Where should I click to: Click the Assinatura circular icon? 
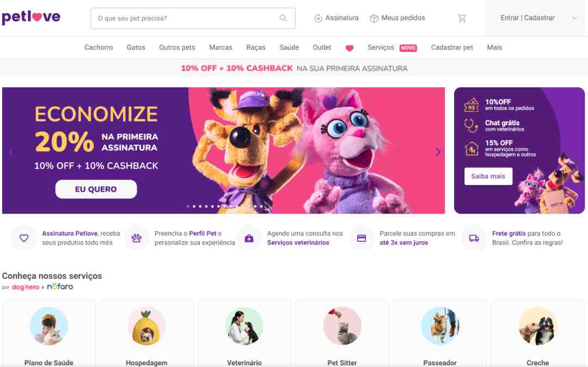[x=318, y=18]
